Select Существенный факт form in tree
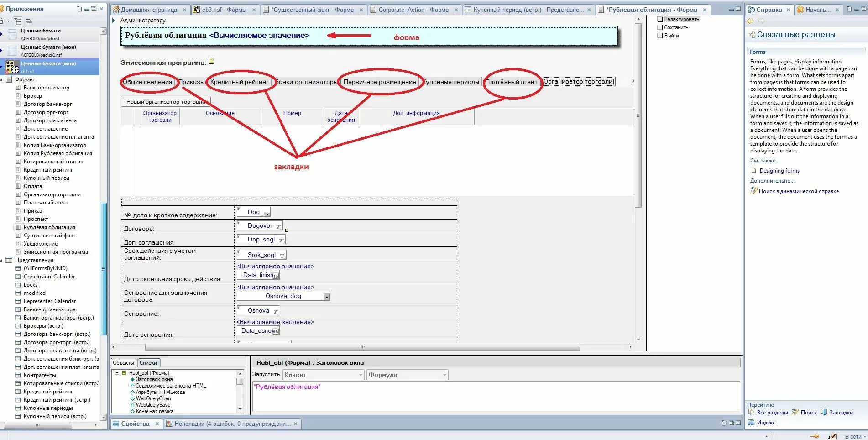This screenshot has height=440, width=868. pyautogui.click(x=49, y=236)
